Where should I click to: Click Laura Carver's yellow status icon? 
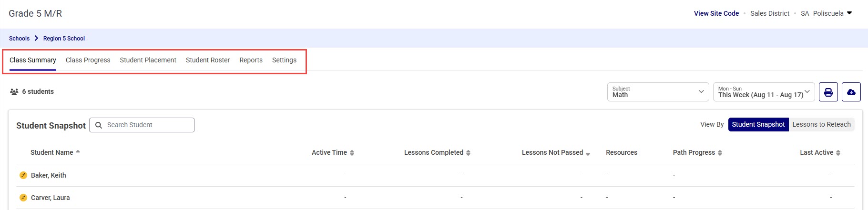tap(23, 198)
